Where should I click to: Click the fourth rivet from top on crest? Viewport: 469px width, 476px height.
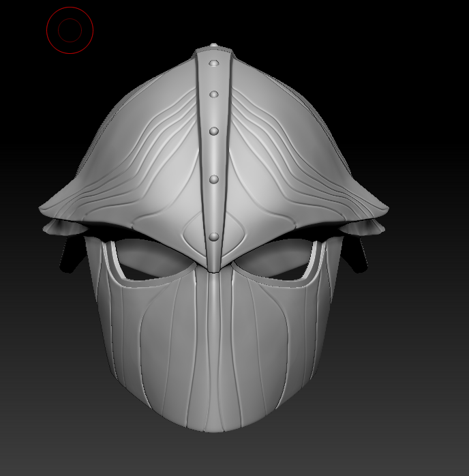click(x=214, y=179)
